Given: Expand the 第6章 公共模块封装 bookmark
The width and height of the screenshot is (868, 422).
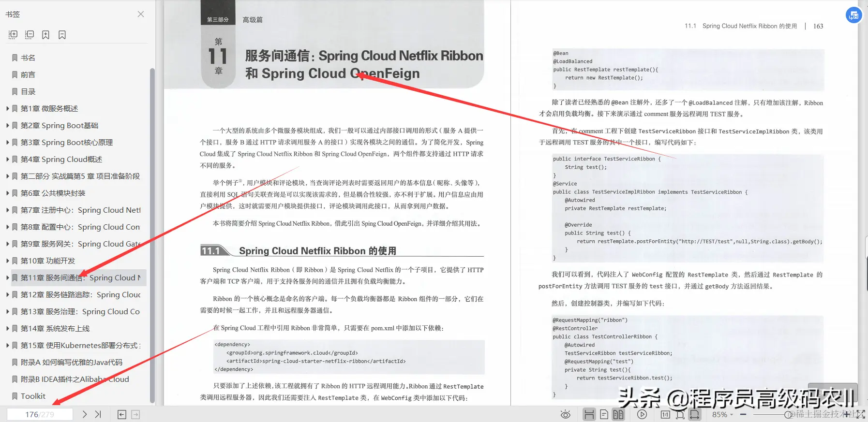Looking at the screenshot, I should click(8, 193).
